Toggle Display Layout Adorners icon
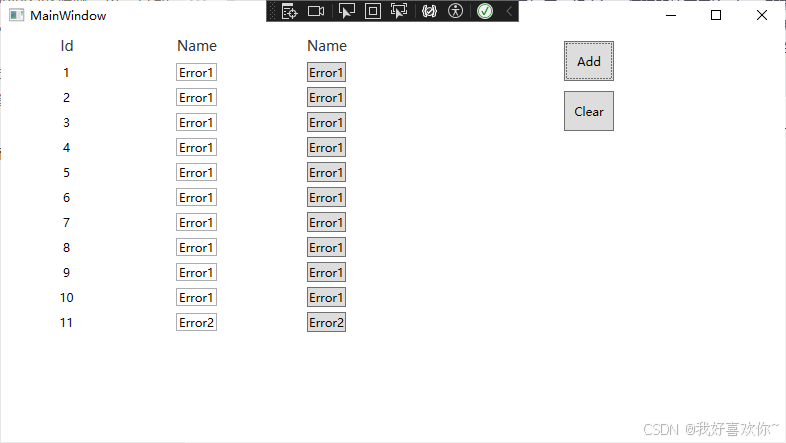 click(x=372, y=11)
